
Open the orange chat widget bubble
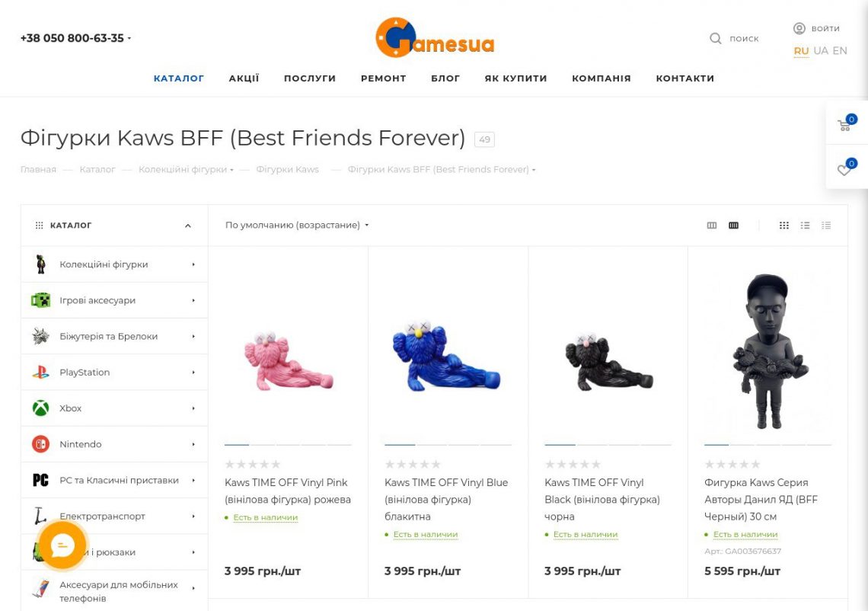point(62,545)
